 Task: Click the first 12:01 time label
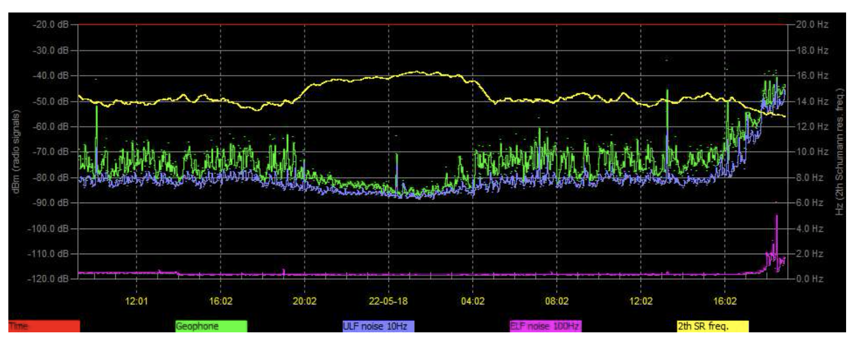(137, 301)
